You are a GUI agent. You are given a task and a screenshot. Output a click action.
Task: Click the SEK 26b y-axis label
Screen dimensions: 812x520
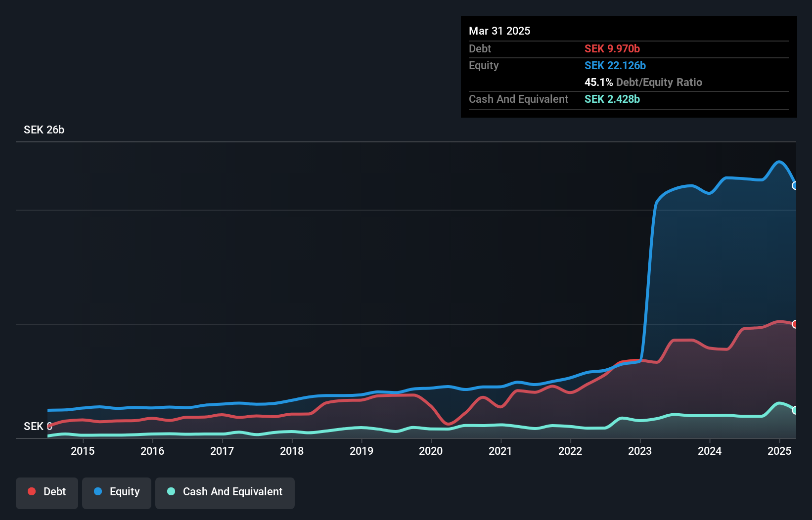[x=44, y=130]
